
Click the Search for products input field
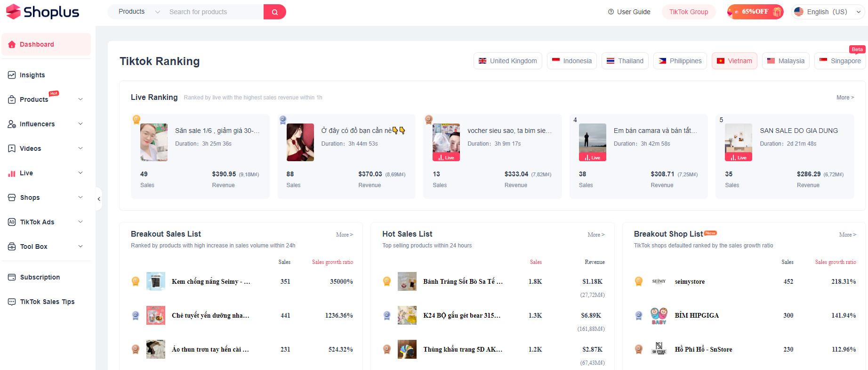coord(214,12)
